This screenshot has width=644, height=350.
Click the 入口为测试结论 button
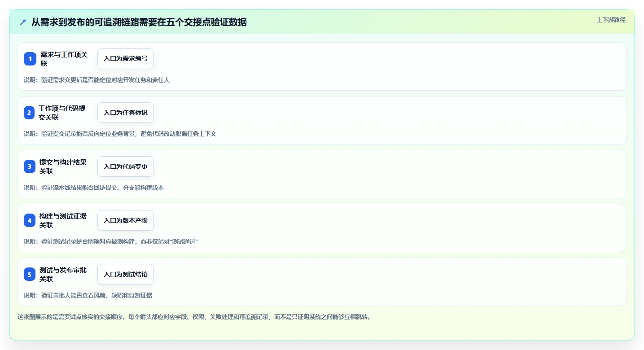(x=126, y=274)
